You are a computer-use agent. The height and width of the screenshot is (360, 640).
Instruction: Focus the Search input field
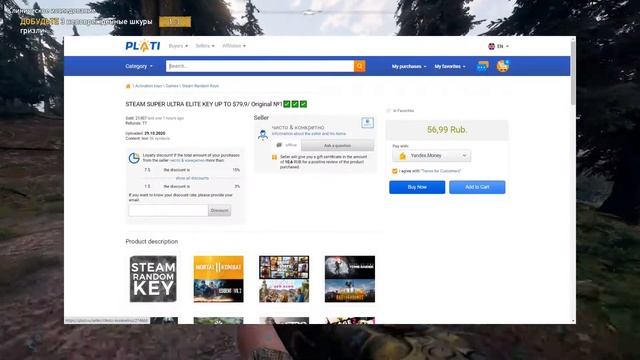click(x=260, y=66)
